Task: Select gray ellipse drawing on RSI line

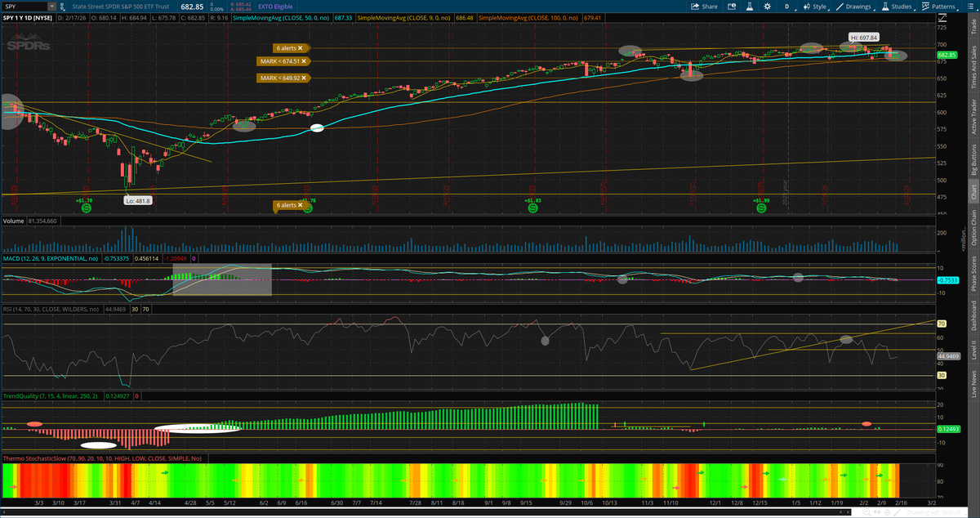Action: (x=546, y=341)
